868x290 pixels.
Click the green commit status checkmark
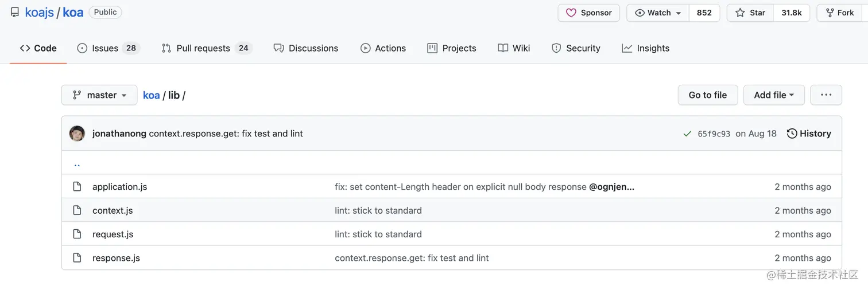(x=687, y=134)
